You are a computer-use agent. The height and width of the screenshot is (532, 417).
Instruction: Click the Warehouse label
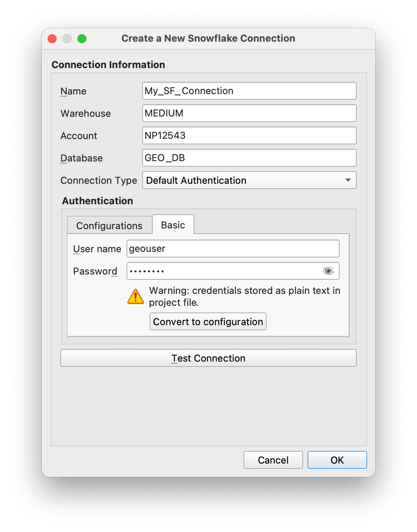(x=86, y=113)
